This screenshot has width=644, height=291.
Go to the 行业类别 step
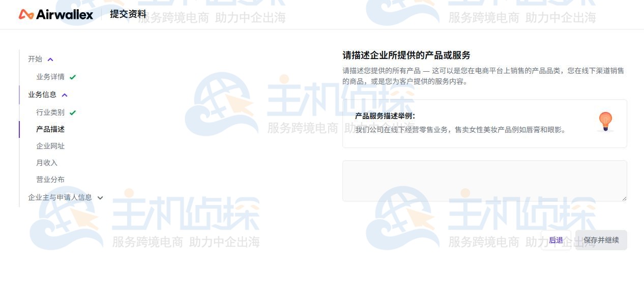coord(50,112)
